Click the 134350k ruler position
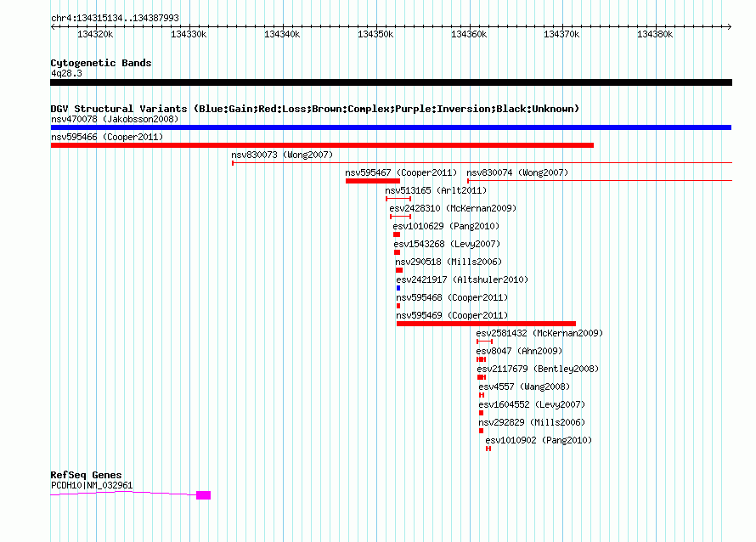This screenshot has width=756, height=542. (375, 34)
